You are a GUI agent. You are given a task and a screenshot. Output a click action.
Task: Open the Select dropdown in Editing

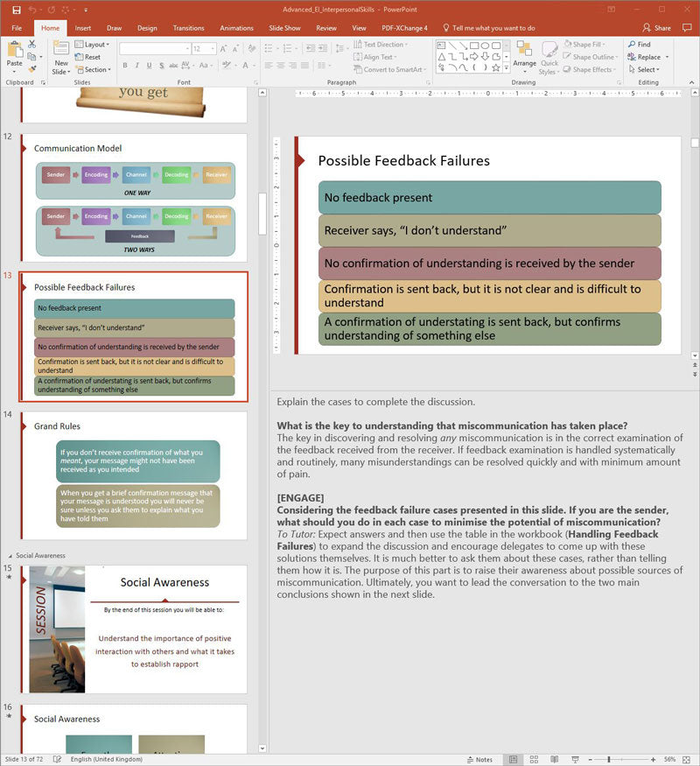pyautogui.click(x=644, y=69)
